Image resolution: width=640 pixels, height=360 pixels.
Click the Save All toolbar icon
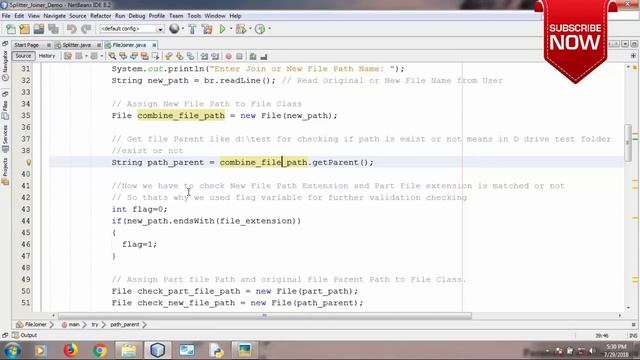point(53,29)
